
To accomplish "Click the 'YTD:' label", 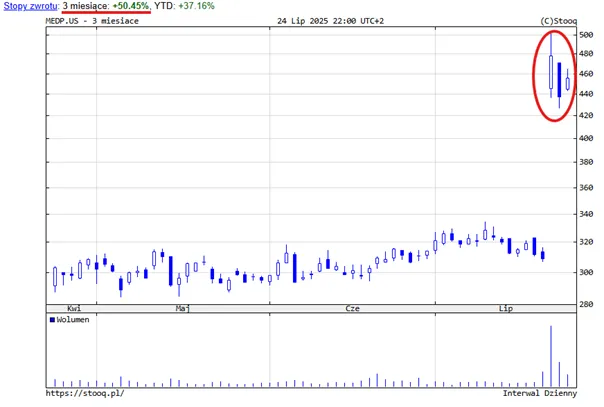I will pyautogui.click(x=165, y=6).
